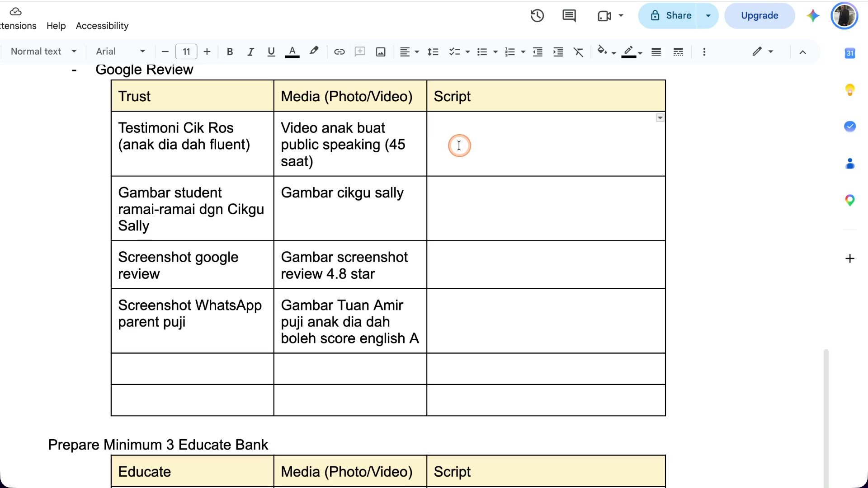Viewport: 868px width, 488px height.
Task: Open table cell background color picker
Action: 606,52
